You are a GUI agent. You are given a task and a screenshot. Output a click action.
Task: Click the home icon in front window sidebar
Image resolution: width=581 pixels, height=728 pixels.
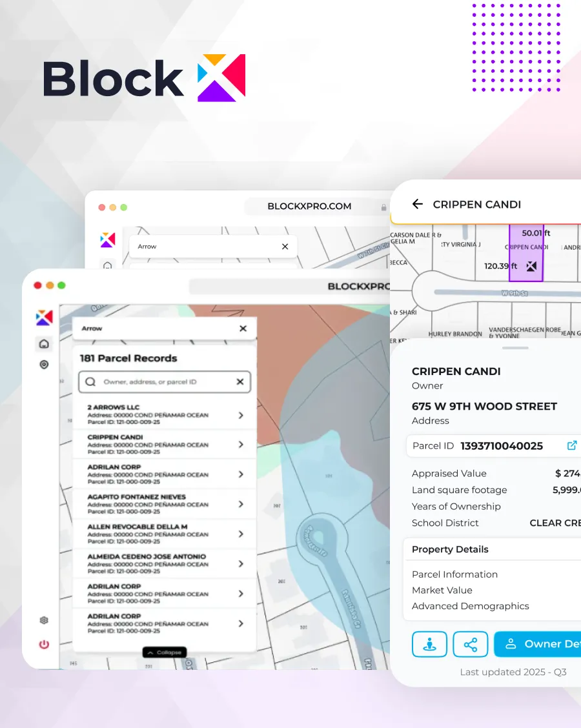coord(44,344)
